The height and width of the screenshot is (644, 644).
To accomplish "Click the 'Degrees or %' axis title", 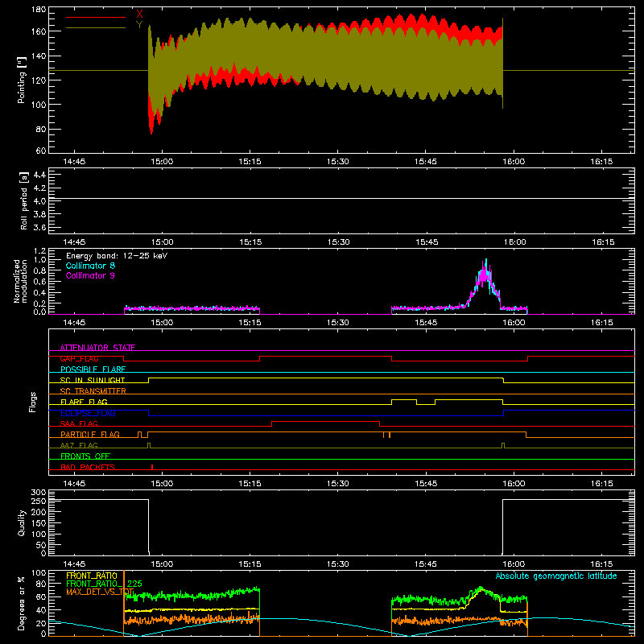I will [22, 603].
